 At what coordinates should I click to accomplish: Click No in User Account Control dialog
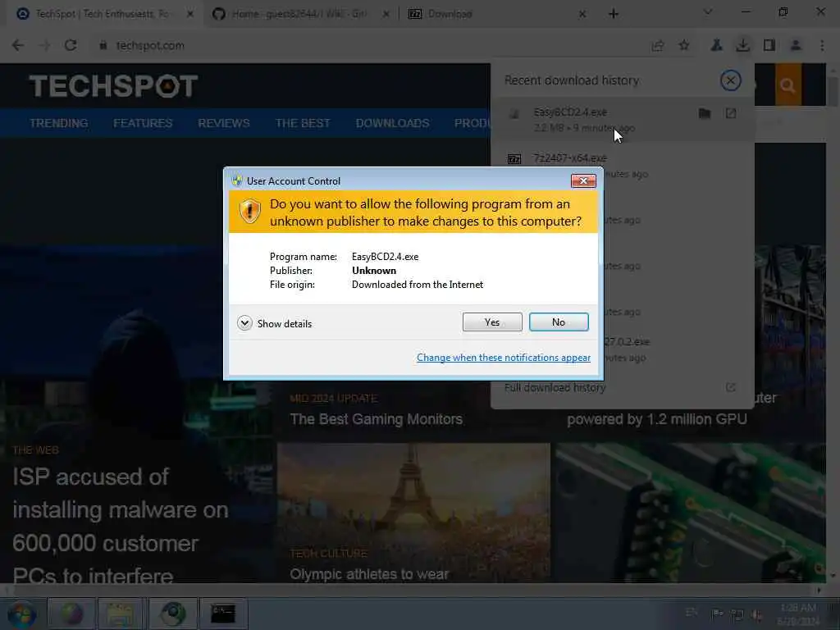pos(558,322)
